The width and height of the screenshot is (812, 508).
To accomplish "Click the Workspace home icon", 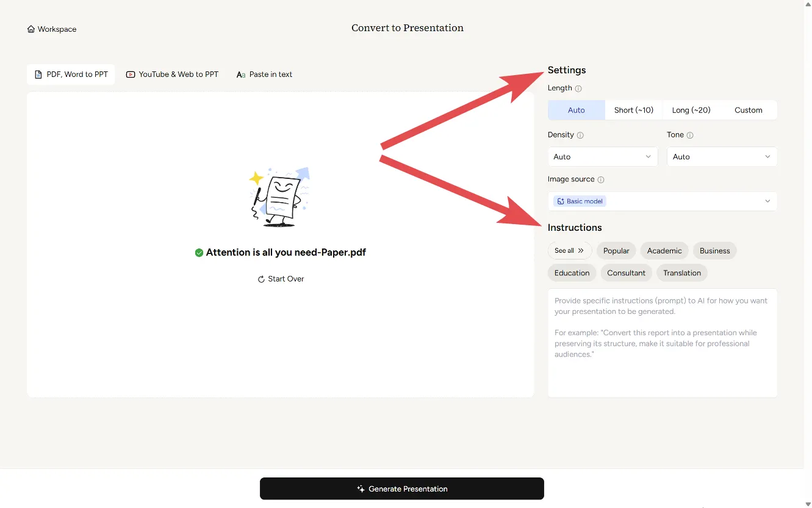I will (x=31, y=29).
